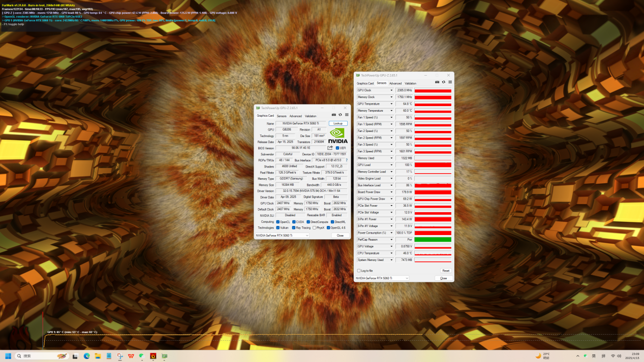644x362 pixels.
Task: Toggle the DirectML checkbox
Action: (x=332, y=222)
